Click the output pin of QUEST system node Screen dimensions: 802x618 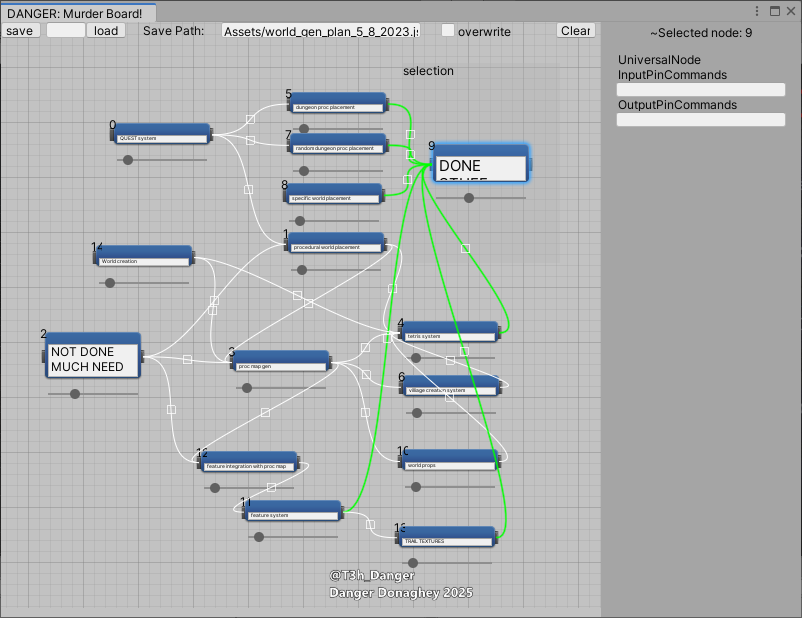(x=211, y=134)
